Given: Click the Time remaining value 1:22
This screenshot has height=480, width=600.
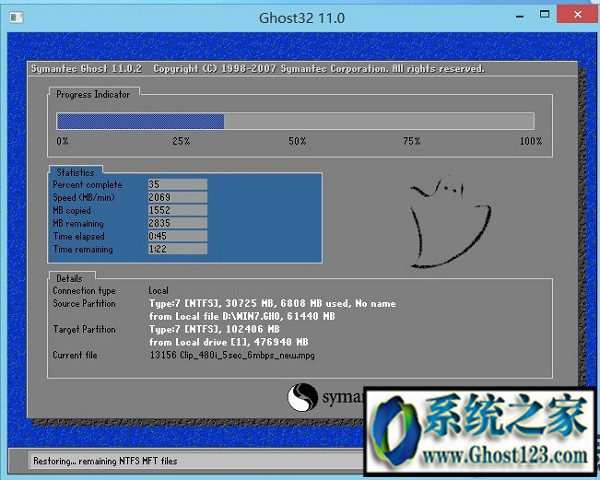Looking at the screenshot, I should (178, 249).
